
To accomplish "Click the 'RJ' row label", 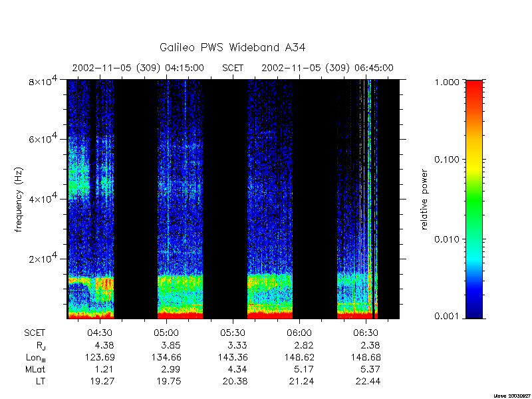I will coord(41,346).
